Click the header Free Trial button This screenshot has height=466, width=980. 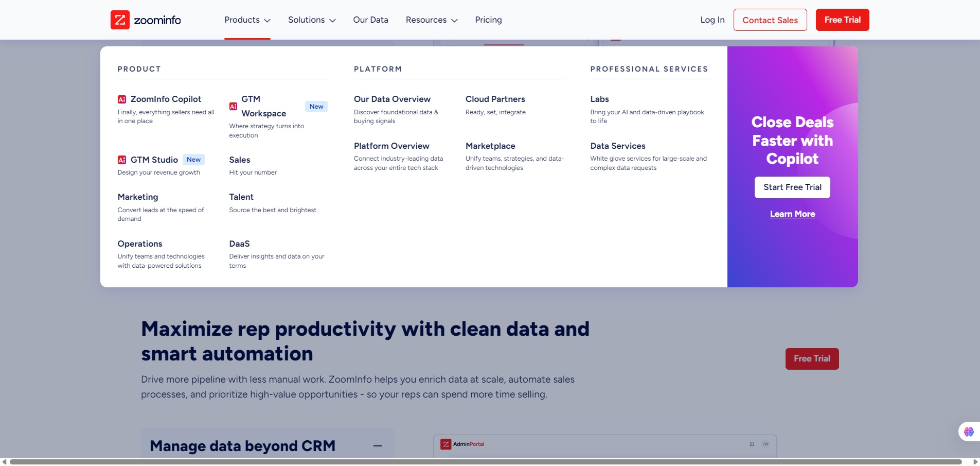[x=842, y=20]
